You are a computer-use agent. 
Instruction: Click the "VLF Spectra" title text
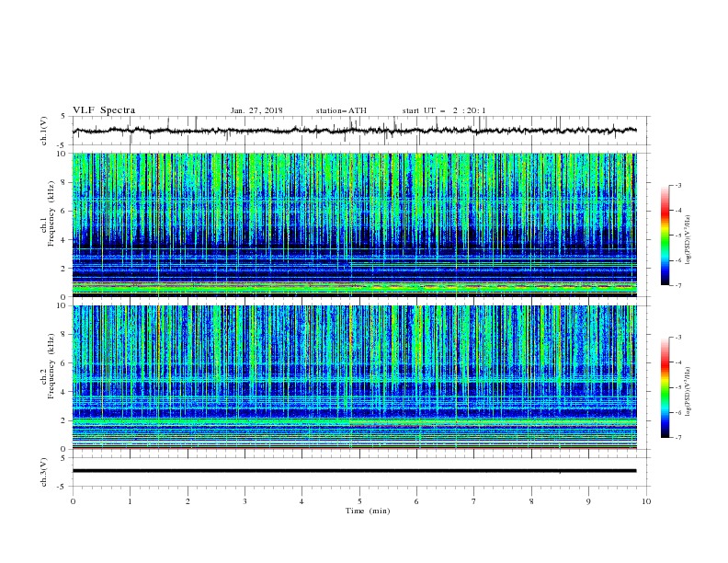point(104,110)
